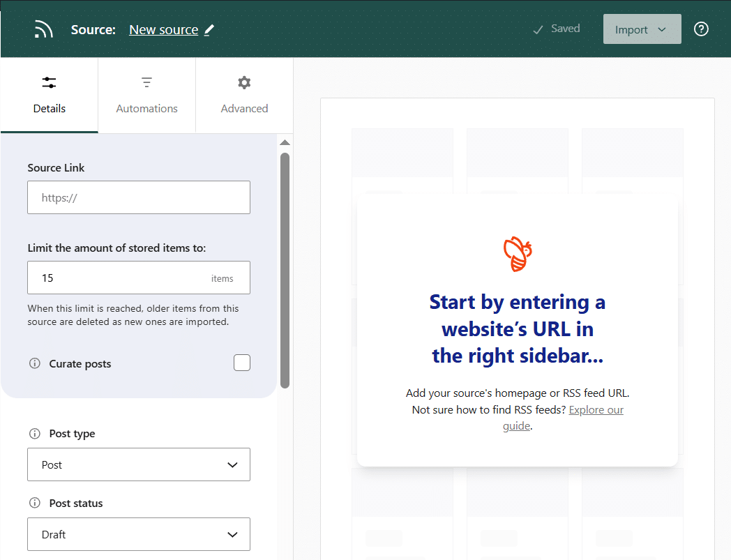The image size is (731, 560).
Task: Click the Advanced gear icon
Action: 244,83
